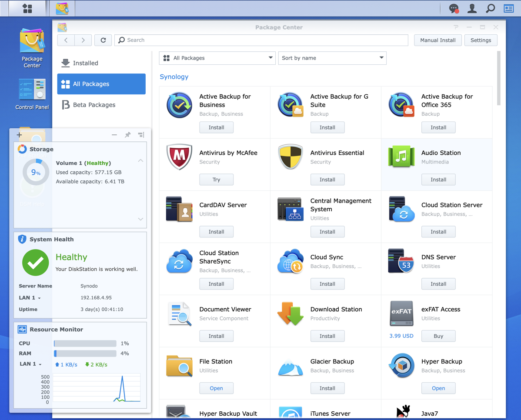Go back in Package Center
Screen dimensions: 521x420
tap(66, 40)
